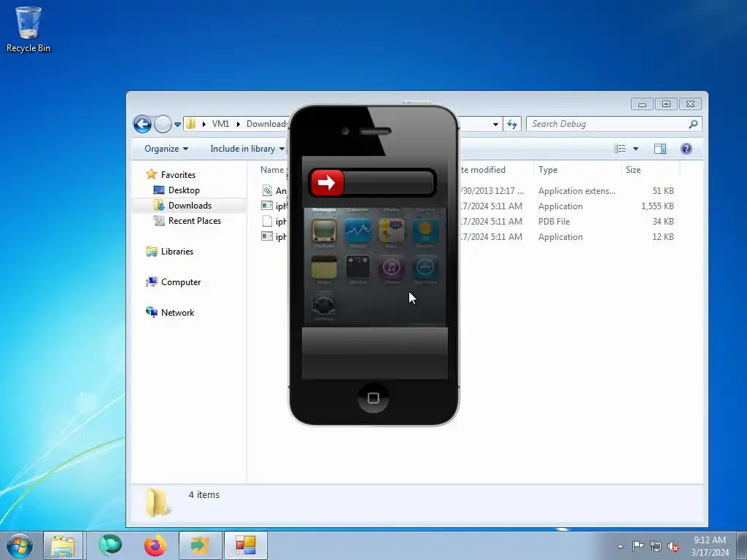
Task: Click the green arrow app on the taskbar
Action: (x=200, y=545)
